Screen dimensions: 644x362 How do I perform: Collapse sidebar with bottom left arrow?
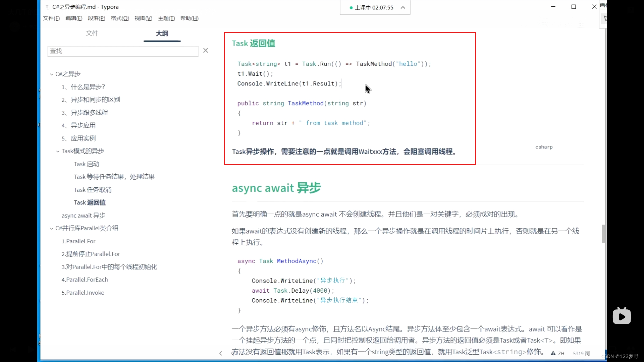tap(220, 353)
